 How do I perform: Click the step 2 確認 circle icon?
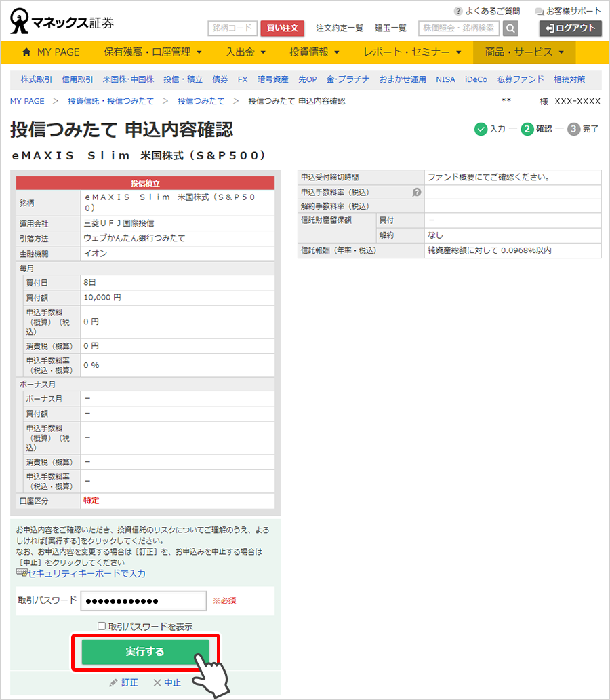pyautogui.click(x=527, y=129)
